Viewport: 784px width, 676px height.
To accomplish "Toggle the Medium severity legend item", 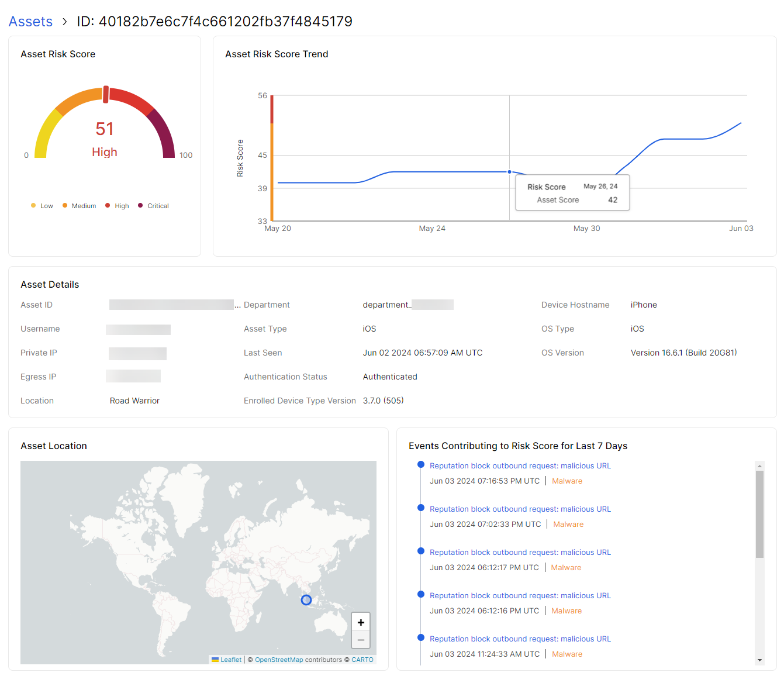I will click(x=79, y=205).
